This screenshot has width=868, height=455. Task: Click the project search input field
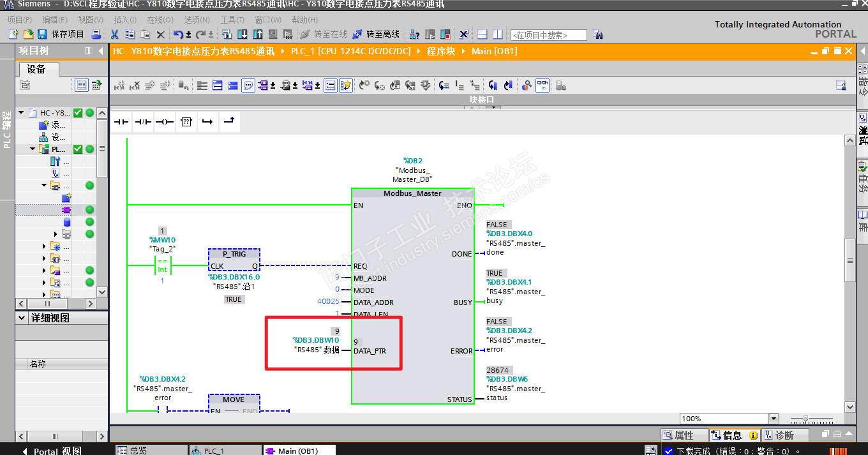coord(548,35)
